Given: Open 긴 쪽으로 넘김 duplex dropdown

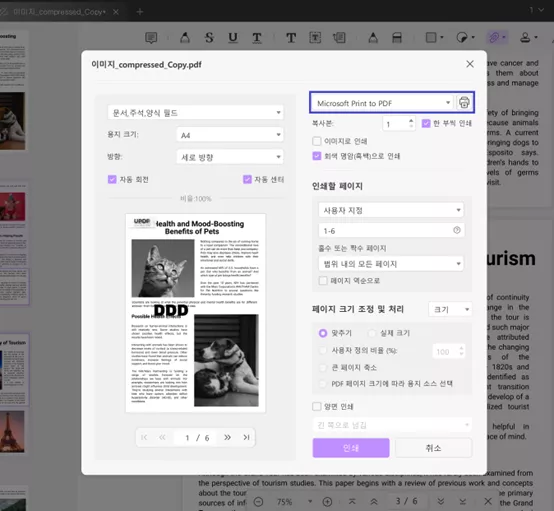Looking at the screenshot, I should [x=392, y=425].
